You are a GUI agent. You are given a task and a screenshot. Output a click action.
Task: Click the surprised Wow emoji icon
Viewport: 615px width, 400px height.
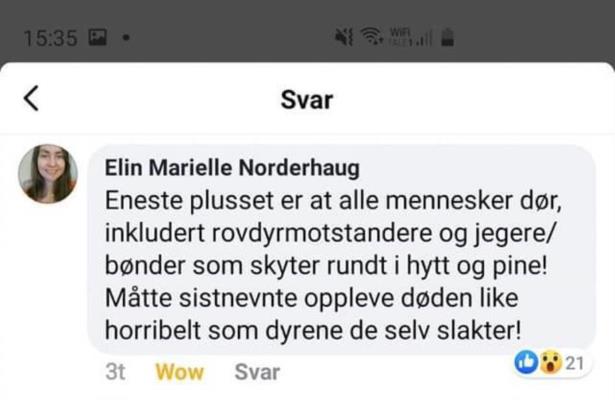(x=551, y=362)
